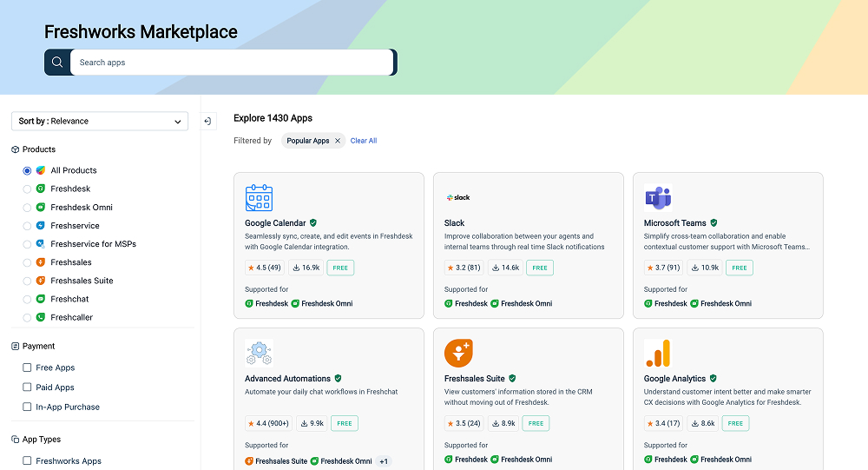Click Microsoft Teams verified badge icon
The height and width of the screenshot is (470, 868).
point(713,222)
